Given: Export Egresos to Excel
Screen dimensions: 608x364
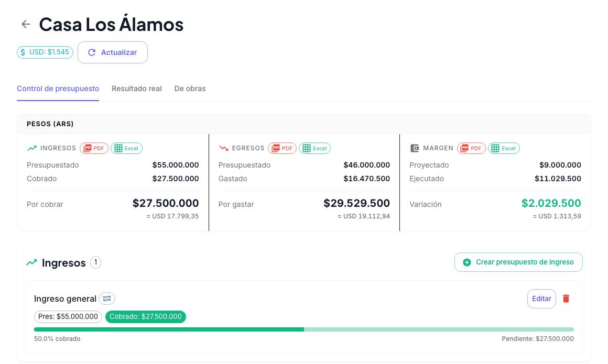Looking at the screenshot, I should 314,148.
